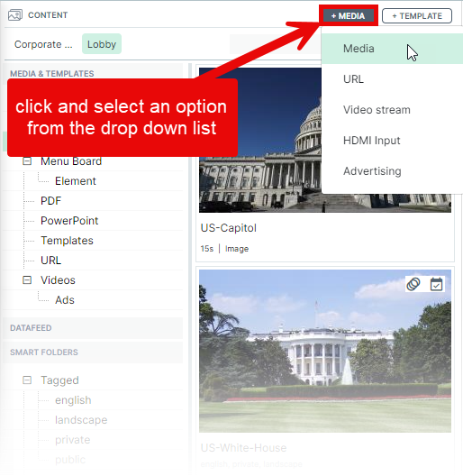The image size is (463, 476).
Task: Select the US-White-House image thumbnail
Action: [325, 351]
